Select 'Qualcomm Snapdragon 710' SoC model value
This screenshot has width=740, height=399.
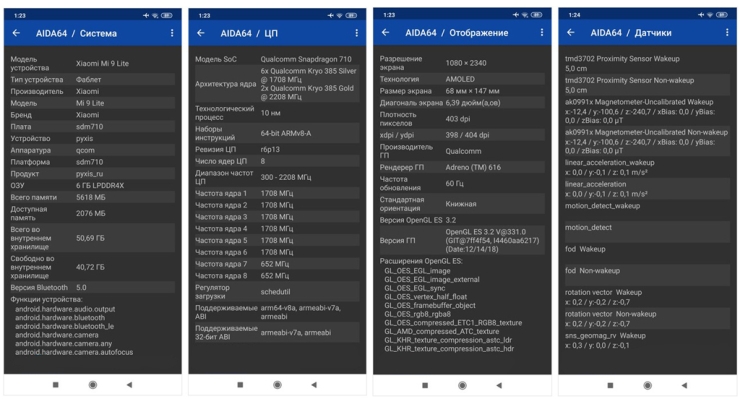[306, 59]
